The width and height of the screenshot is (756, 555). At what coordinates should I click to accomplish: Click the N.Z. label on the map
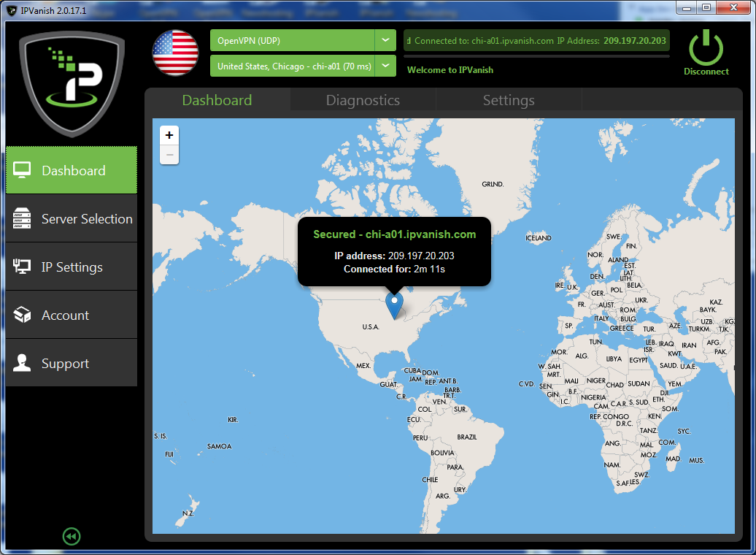click(188, 513)
